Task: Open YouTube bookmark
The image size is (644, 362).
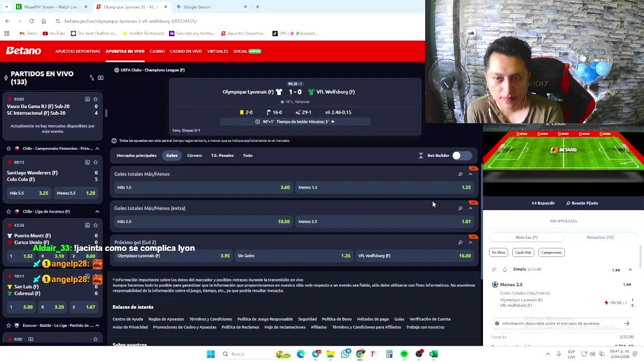Action: click(x=54, y=34)
